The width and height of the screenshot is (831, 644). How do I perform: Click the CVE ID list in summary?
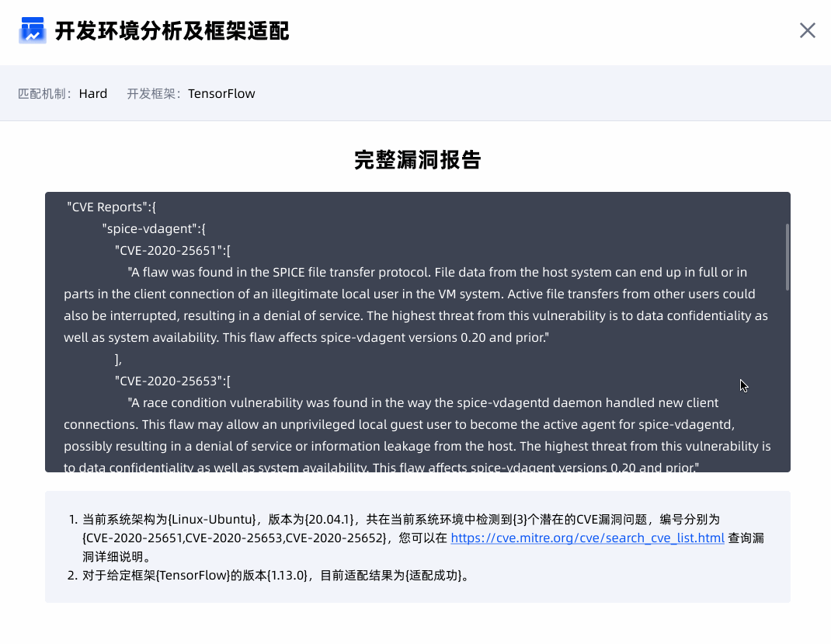coord(235,538)
